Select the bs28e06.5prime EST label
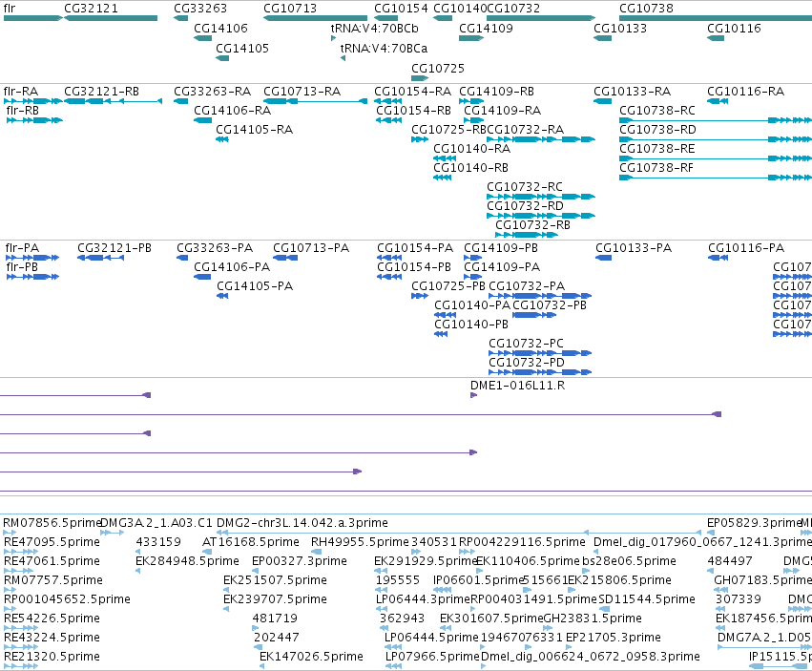This screenshot has height=671, width=812. (x=629, y=561)
